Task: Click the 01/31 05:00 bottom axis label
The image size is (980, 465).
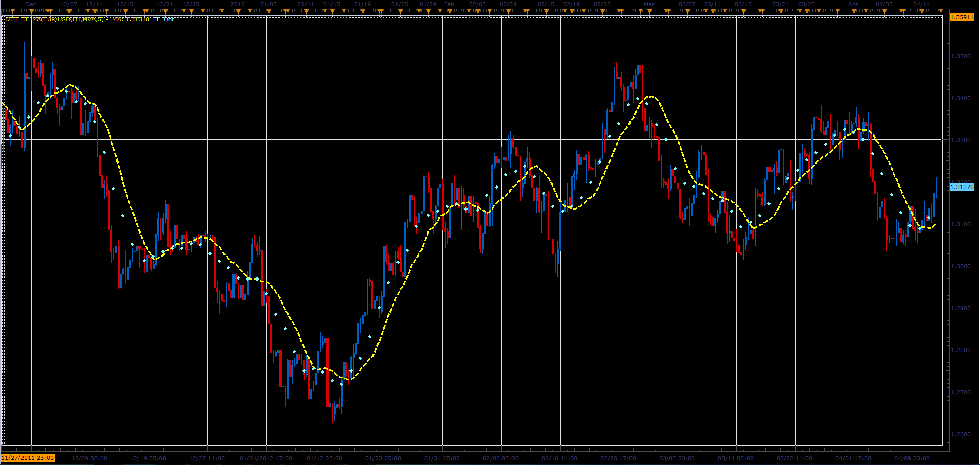Action: (442, 458)
